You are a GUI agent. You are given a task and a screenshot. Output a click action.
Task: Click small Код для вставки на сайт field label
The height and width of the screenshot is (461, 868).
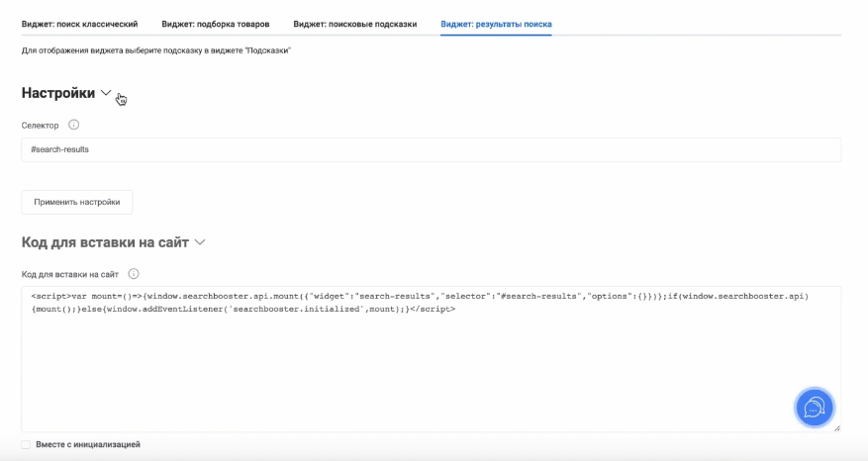69,274
